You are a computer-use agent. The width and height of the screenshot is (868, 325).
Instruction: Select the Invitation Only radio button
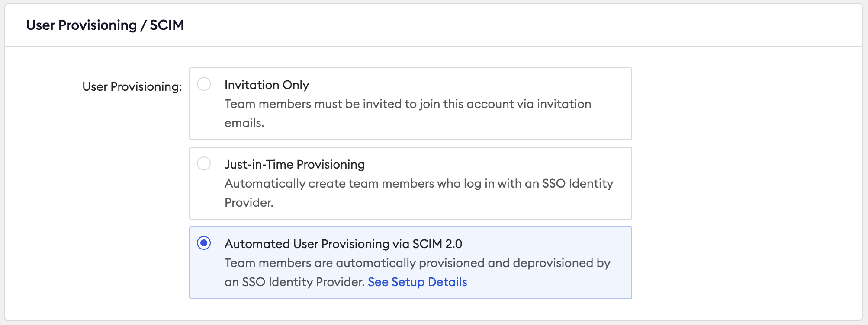point(204,84)
